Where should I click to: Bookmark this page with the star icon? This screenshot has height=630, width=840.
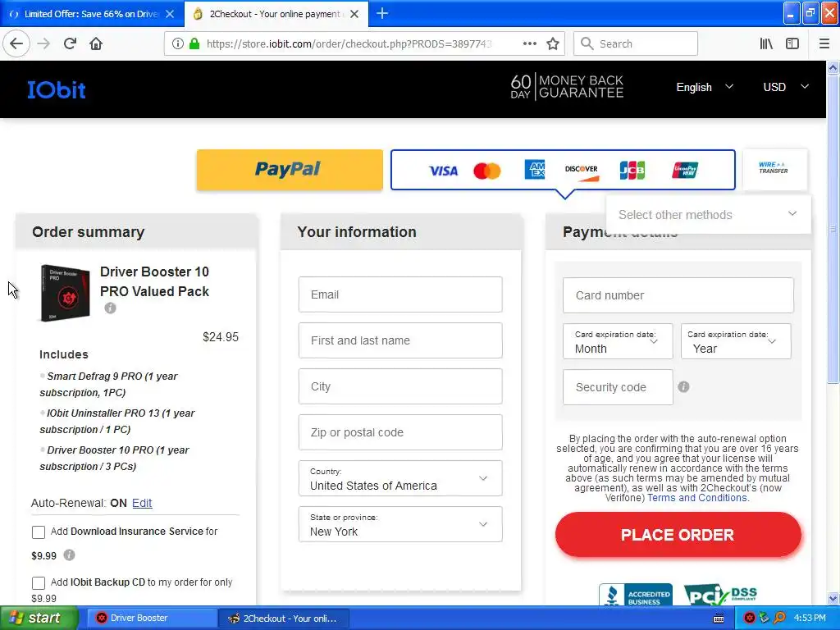coord(553,43)
